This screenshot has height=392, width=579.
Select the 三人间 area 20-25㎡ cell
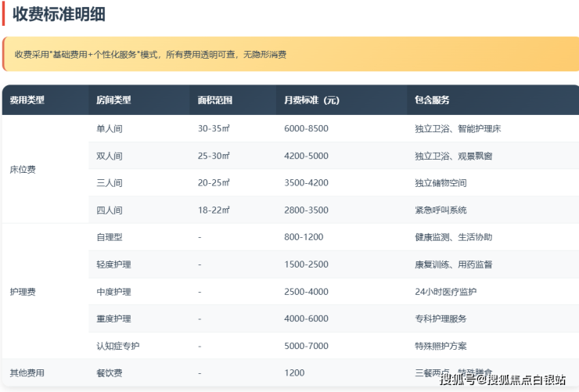coord(214,183)
